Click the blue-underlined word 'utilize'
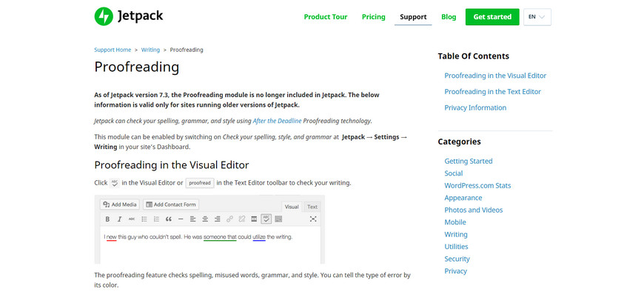 coord(259,237)
